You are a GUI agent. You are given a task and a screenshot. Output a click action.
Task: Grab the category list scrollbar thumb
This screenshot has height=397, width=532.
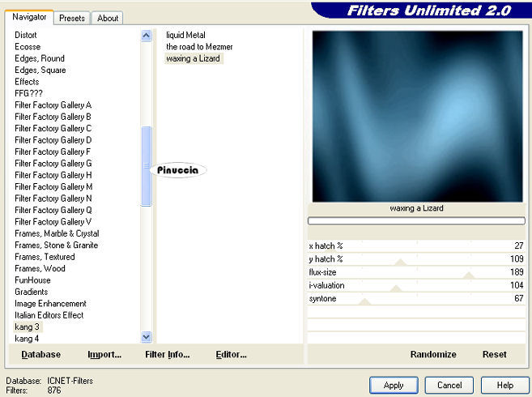(147, 166)
